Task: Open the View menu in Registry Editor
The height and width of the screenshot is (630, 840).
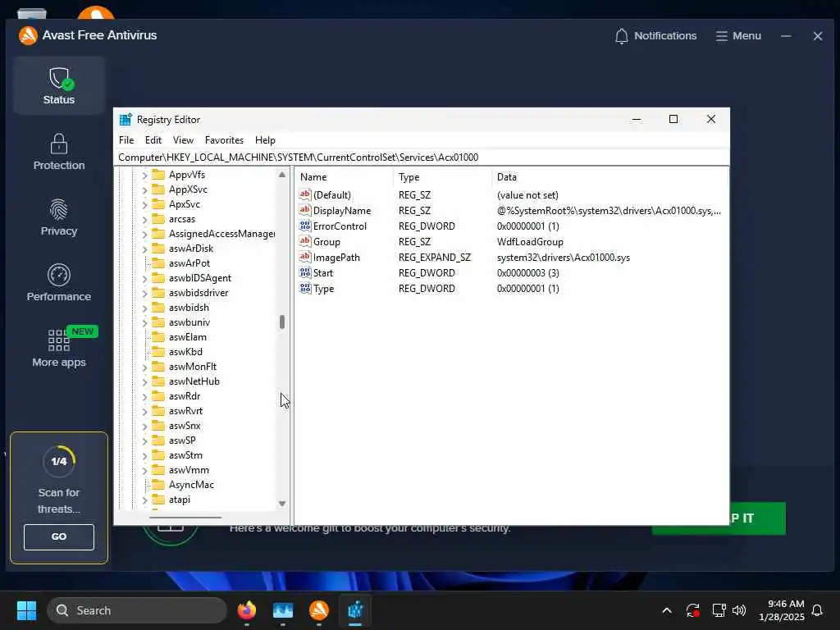Action: pyautogui.click(x=183, y=139)
